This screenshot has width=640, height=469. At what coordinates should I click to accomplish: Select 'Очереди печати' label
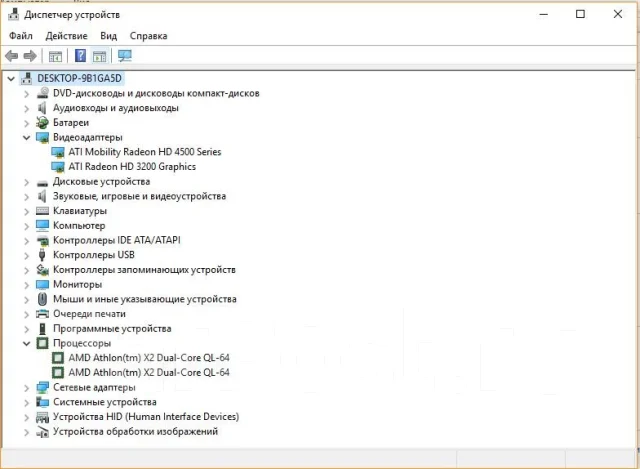[89, 314]
